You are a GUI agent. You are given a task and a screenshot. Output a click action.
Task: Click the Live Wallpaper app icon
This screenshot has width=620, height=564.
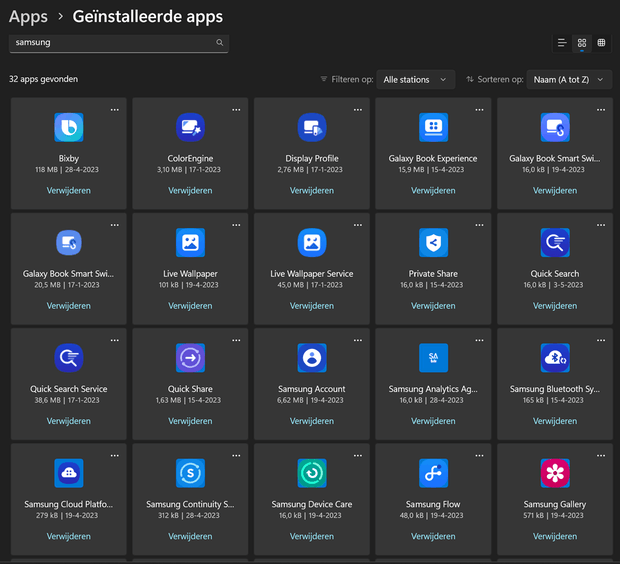pos(190,242)
